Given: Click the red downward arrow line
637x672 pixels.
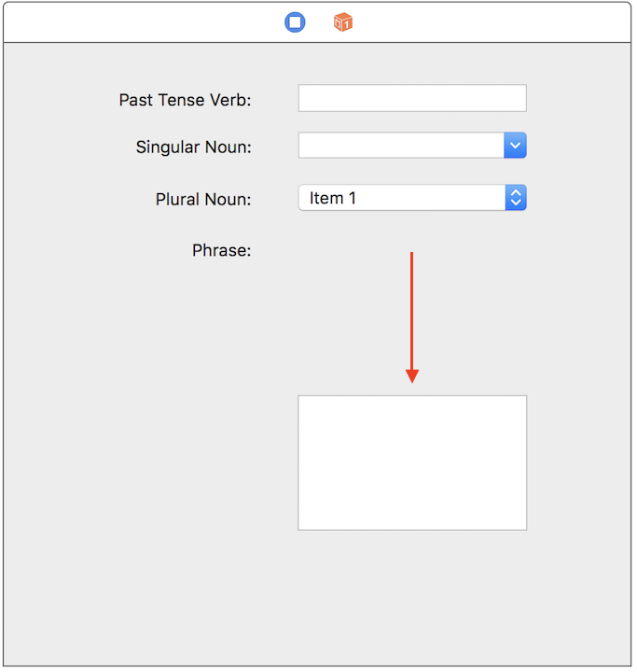Looking at the screenshot, I should [411, 308].
